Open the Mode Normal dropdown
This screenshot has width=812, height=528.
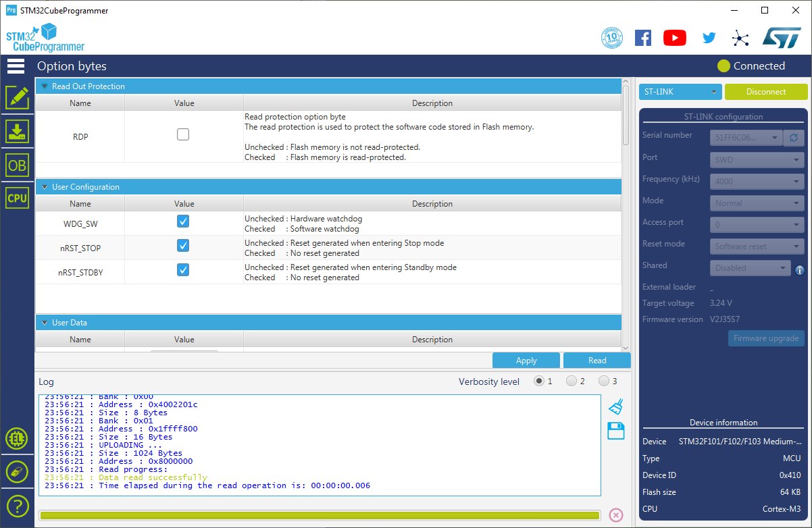point(757,203)
